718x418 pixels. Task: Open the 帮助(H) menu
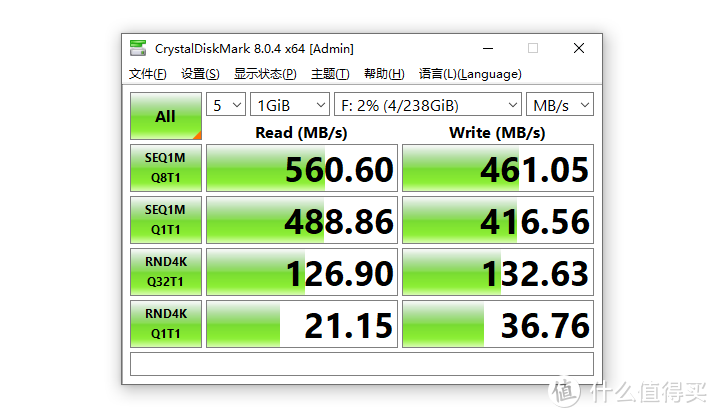tap(384, 74)
